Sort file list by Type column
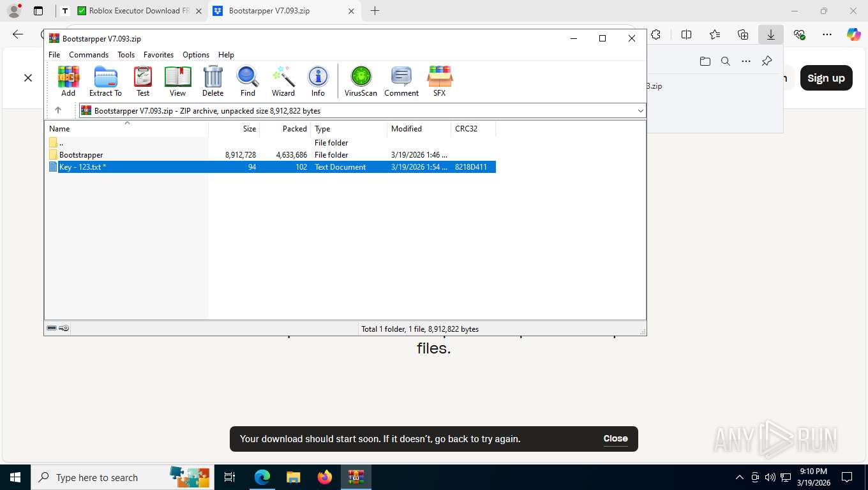The height and width of the screenshot is (490, 868). click(349, 128)
